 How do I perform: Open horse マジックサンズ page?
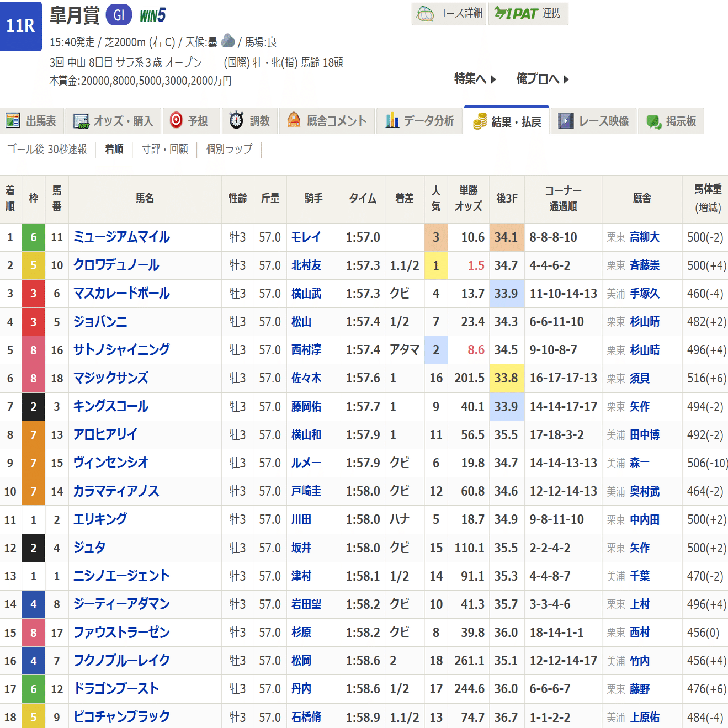111,378
